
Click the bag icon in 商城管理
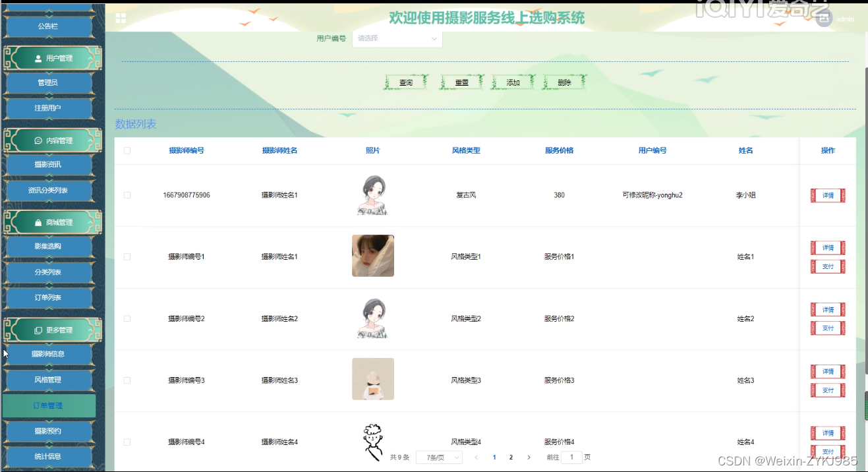coord(38,223)
